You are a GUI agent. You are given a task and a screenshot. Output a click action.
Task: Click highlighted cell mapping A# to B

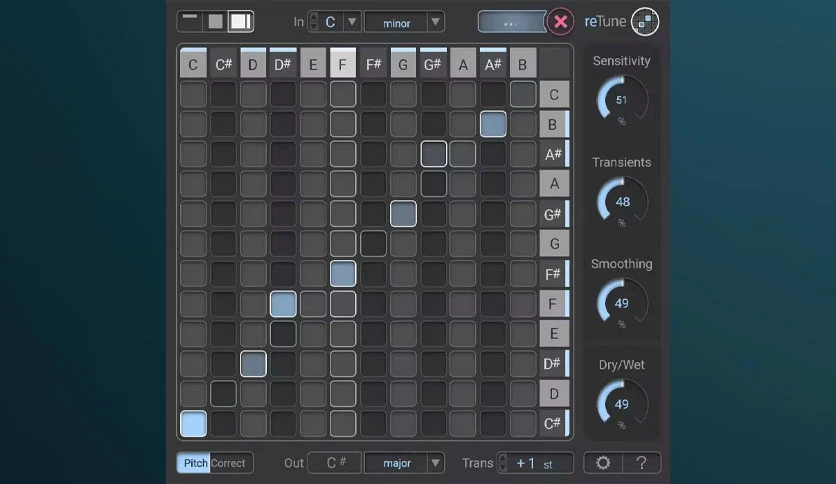(x=493, y=124)
